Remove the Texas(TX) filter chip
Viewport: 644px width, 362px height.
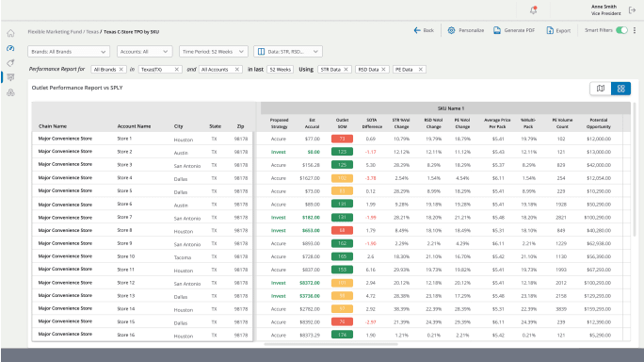[177, 70]
